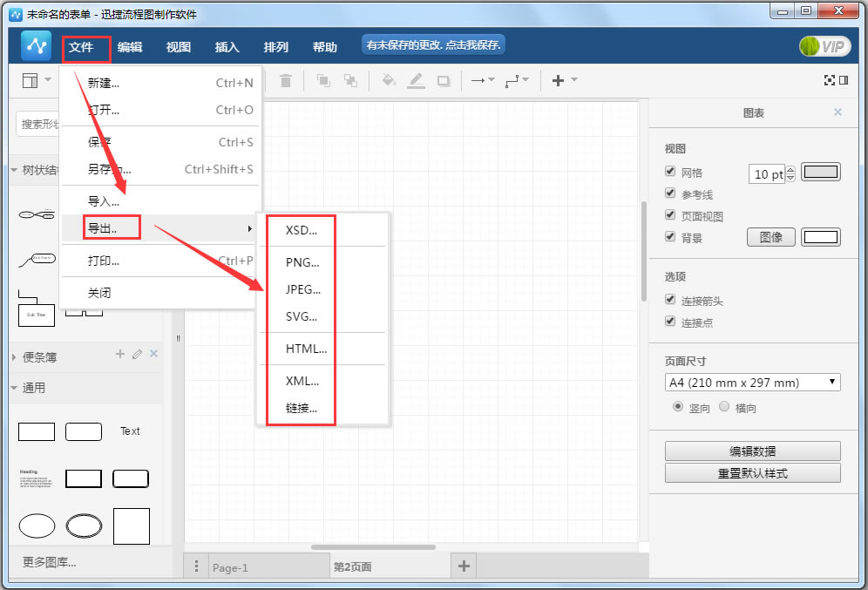Select the 横向 orientation radio button

tap(724, 407)
